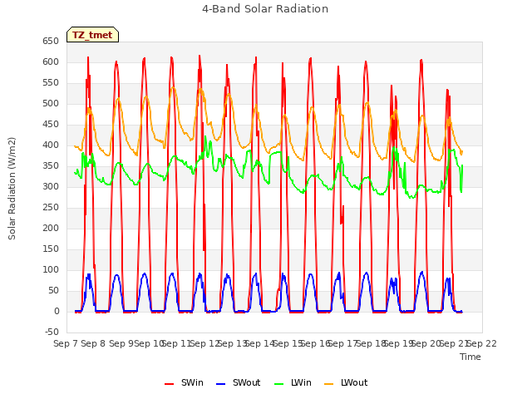
Task: Click the red SWin legend color marker
Action: (x=169, y=384)
